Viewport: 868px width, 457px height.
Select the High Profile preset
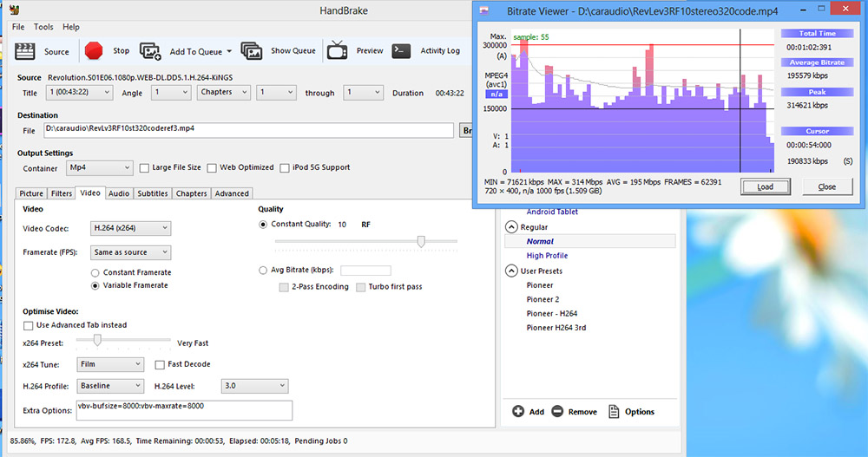tap(547, 256)
